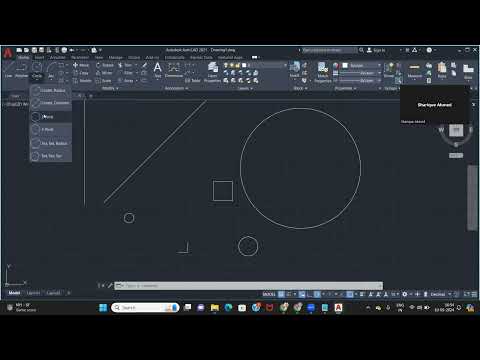The image size is (480, 360).
Task: Expand the Modify panel dropdown
Action: pyautogui.click(x=110, y=88)
